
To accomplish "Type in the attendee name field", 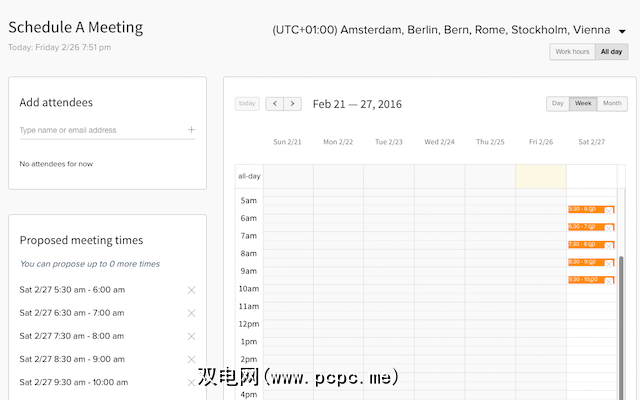I will click(100, 130).
